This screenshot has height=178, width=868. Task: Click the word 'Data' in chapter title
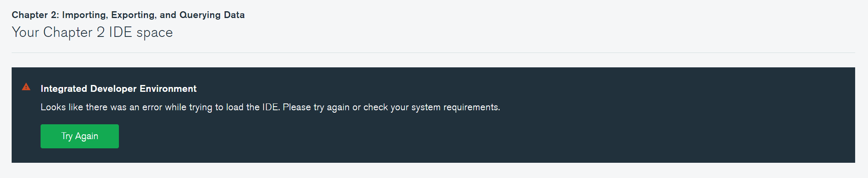(x=234, y=15)
